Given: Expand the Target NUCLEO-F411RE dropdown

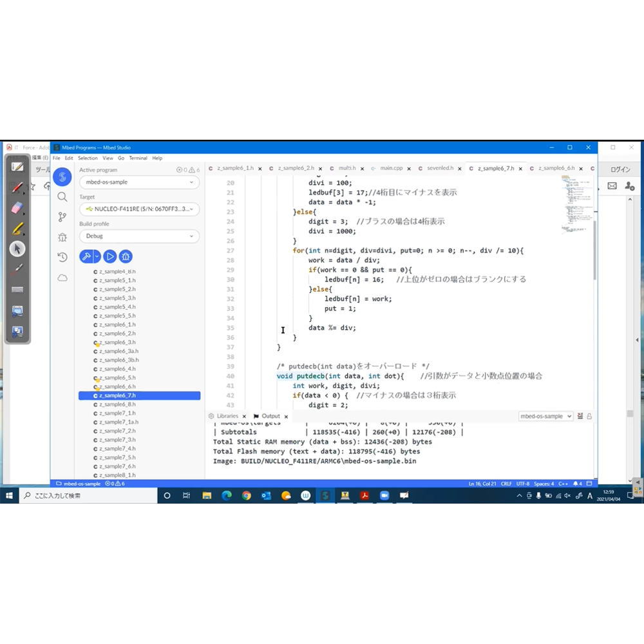Looking at the screenshot, I should pos(139,209).
